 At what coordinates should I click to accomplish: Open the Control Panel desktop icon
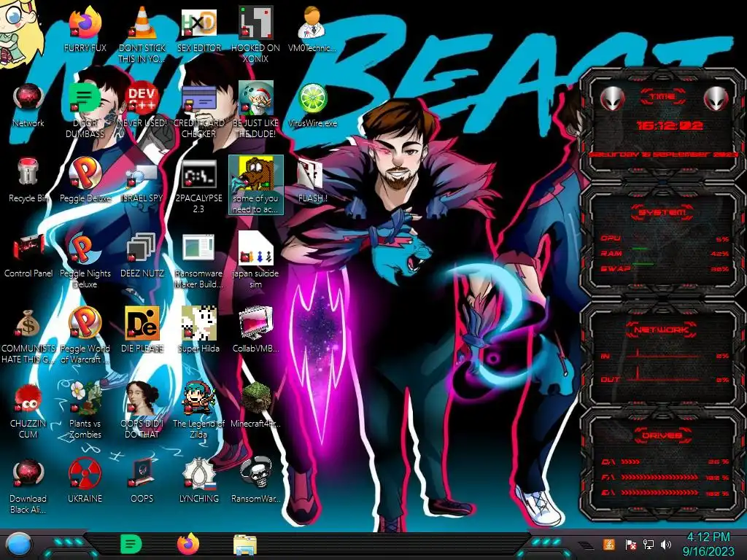28,255
